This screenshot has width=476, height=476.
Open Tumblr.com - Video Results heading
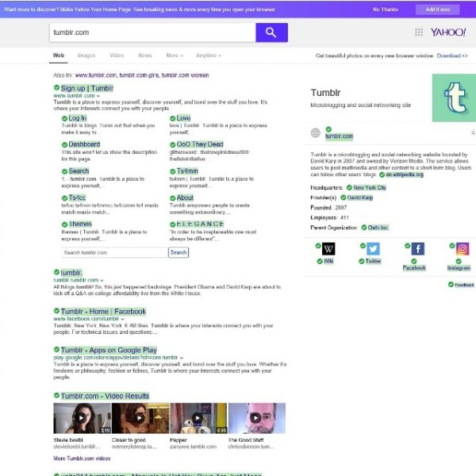coord(105,396)
